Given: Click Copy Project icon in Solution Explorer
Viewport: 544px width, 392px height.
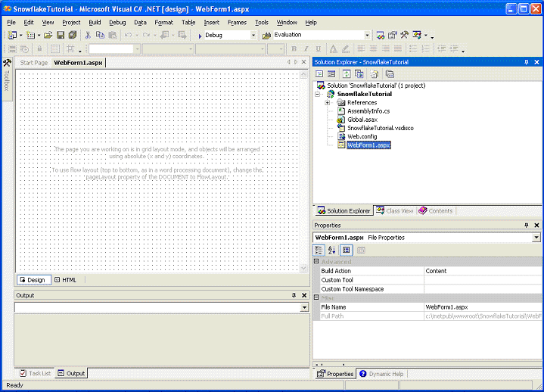Looking at the screenshot, I should (x=359, y=74).
